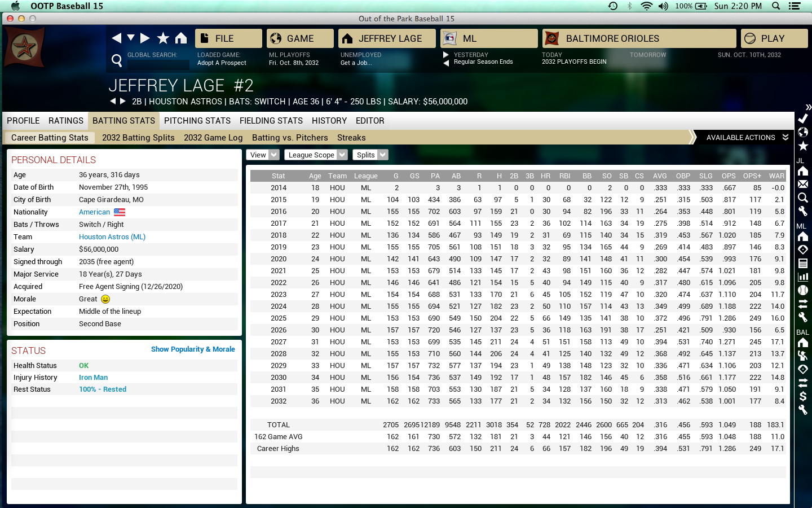Click the Houston Astros (ML) team link
The height and width of the screenshot is (508, 812).
point(112,237)
